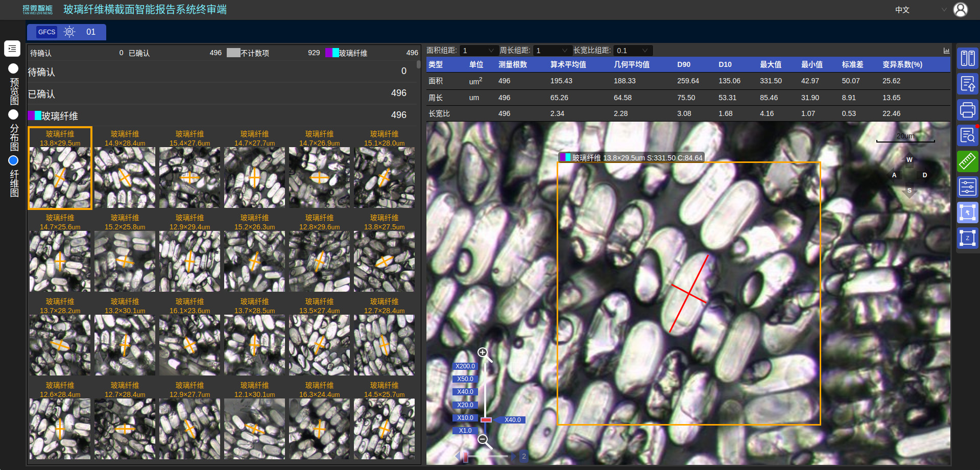Click the red vertical zoom slider handle
The image size is (980, 470).
click(486, 420)
